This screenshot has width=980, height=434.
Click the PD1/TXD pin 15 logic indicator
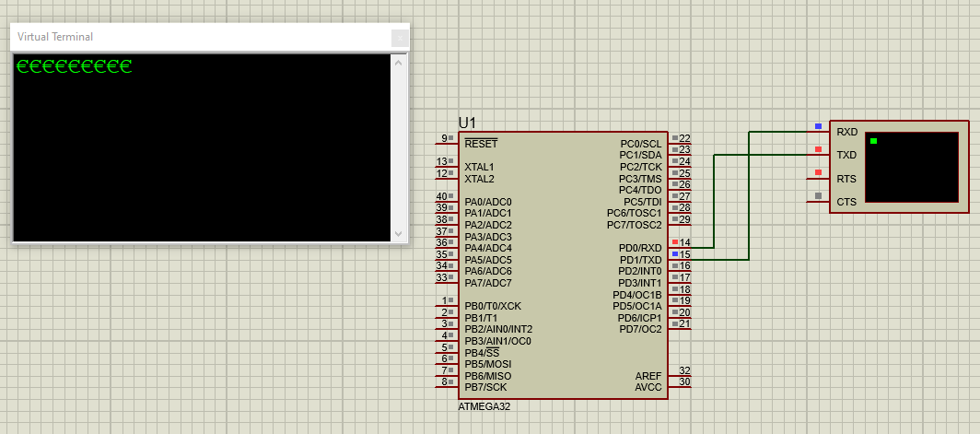coord(674,253)
